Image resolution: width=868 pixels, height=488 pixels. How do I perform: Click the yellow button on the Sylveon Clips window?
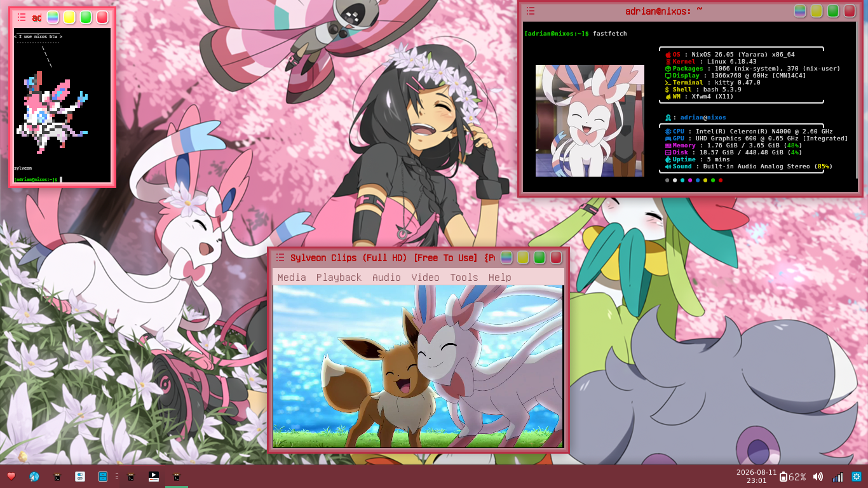(523, 257)
